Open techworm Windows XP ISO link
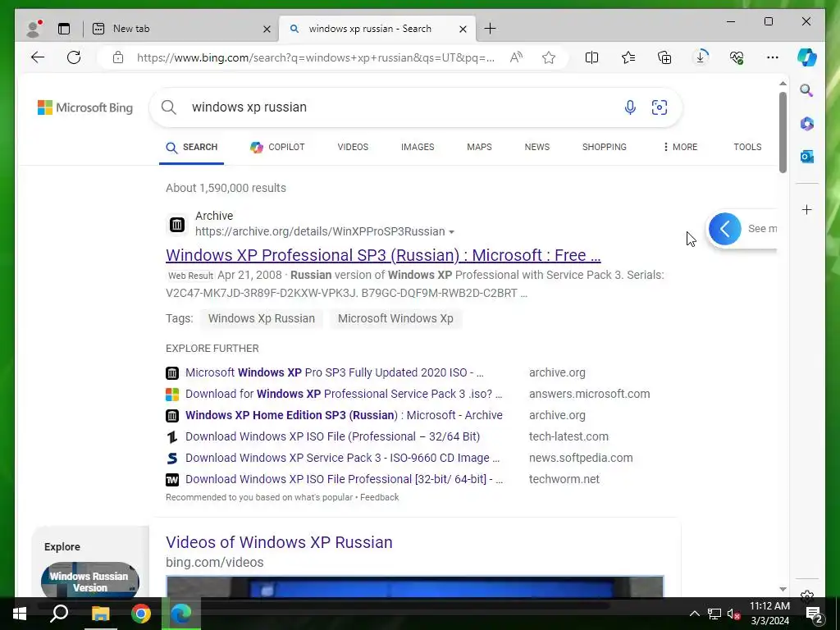Image resolution: width=840 pixels, height=630 pixels. (x=344, y=480)
